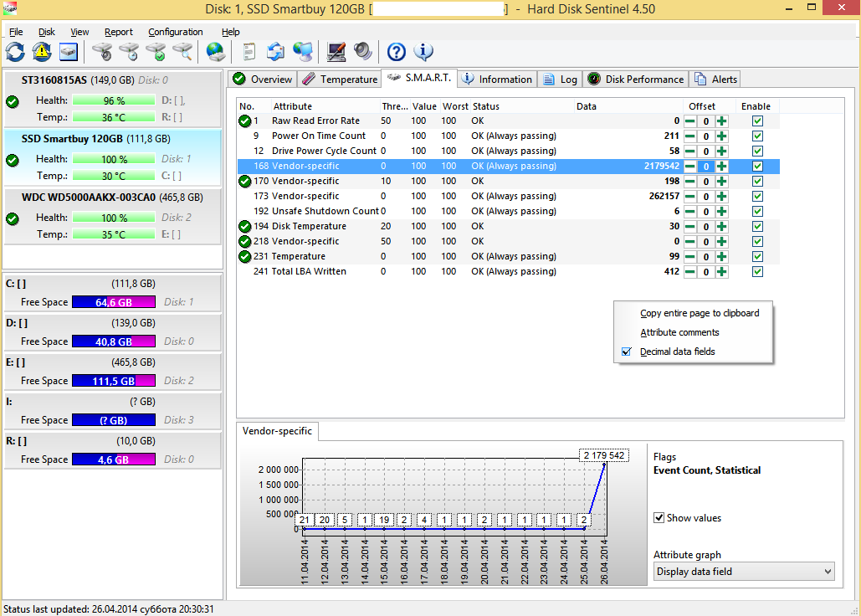This screenshot has height=616, width=861.
Task: Click the yellow warning triangle toolbar icon
Action: coord(42,52)
